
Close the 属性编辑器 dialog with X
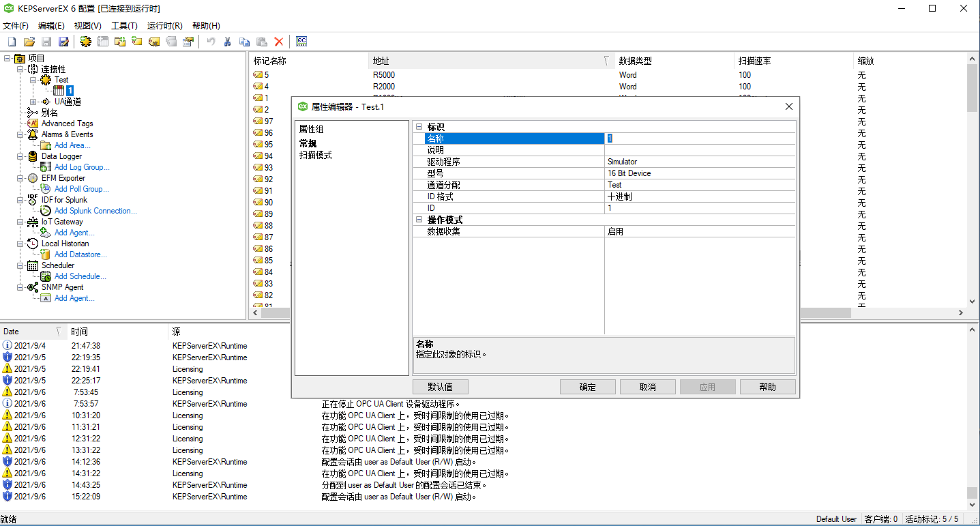[789, 106]
